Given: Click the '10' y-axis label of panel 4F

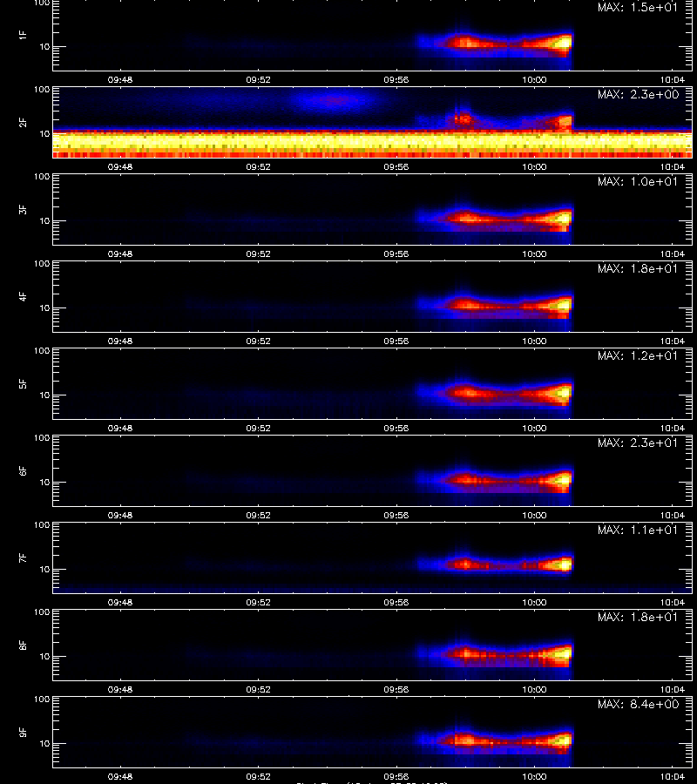Looking at the screenshot, I should point(44,308).
